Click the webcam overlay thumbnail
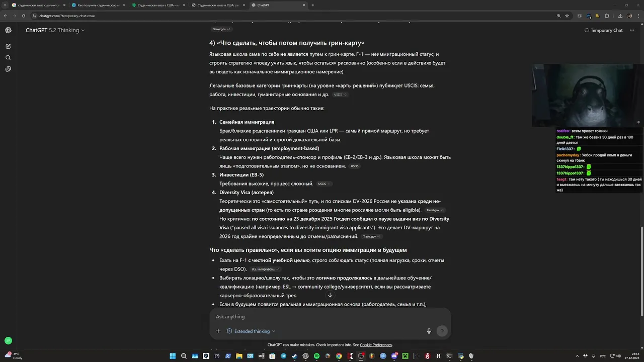 tap(588, 96)
